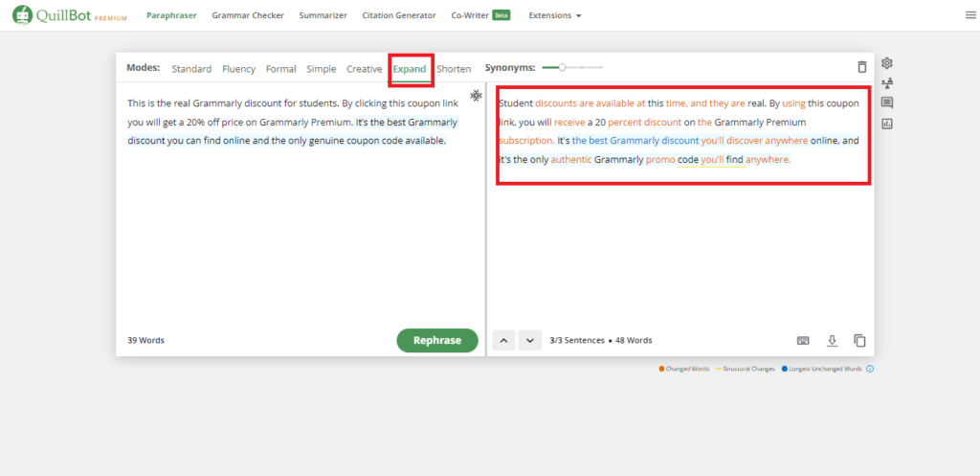Click the 'Changed Words' legend label
The image size is (980, 476).
click(687, 369)
